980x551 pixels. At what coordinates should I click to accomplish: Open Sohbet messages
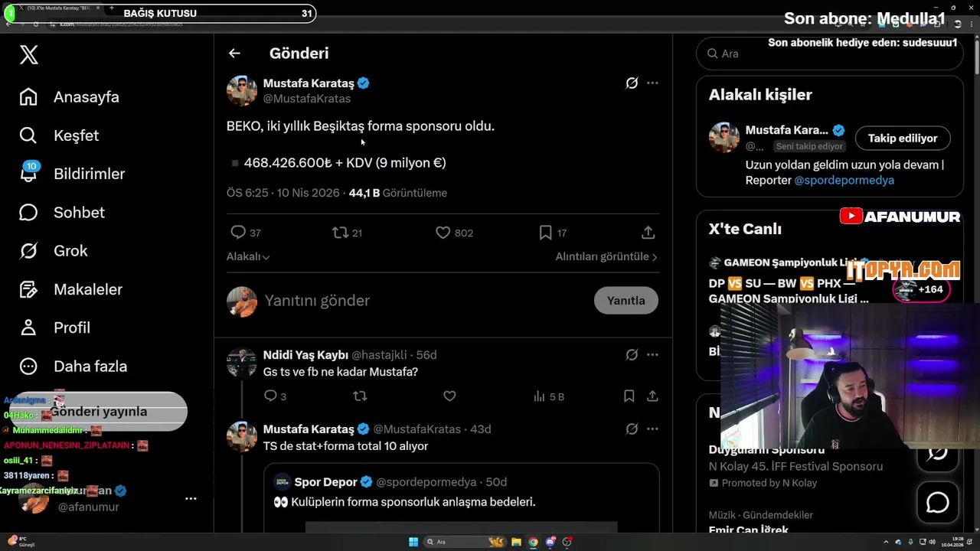[62, 212]
